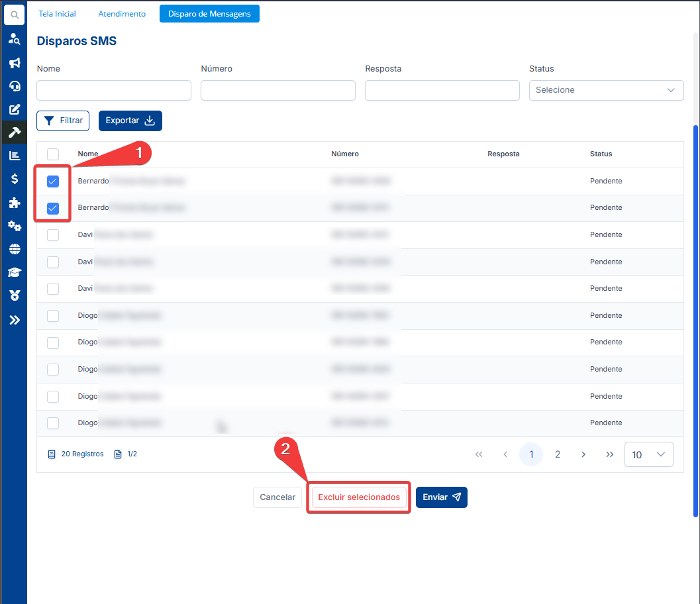Open the pencil edit icon in the sidebar
Image resolution: width=700 pixels, height=604 pixels.
click(15, 109)
